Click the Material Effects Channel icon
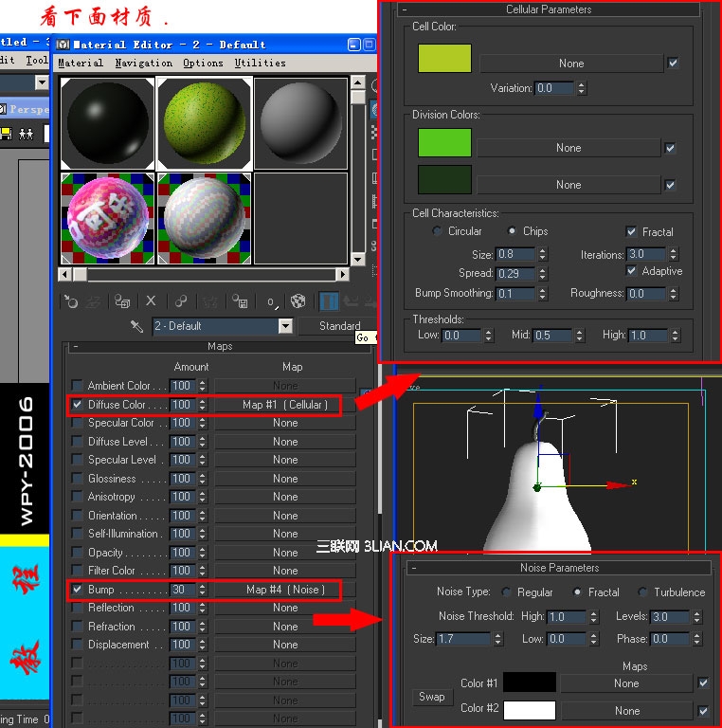This screenshot has height=728, width=722. pos(271,301)
